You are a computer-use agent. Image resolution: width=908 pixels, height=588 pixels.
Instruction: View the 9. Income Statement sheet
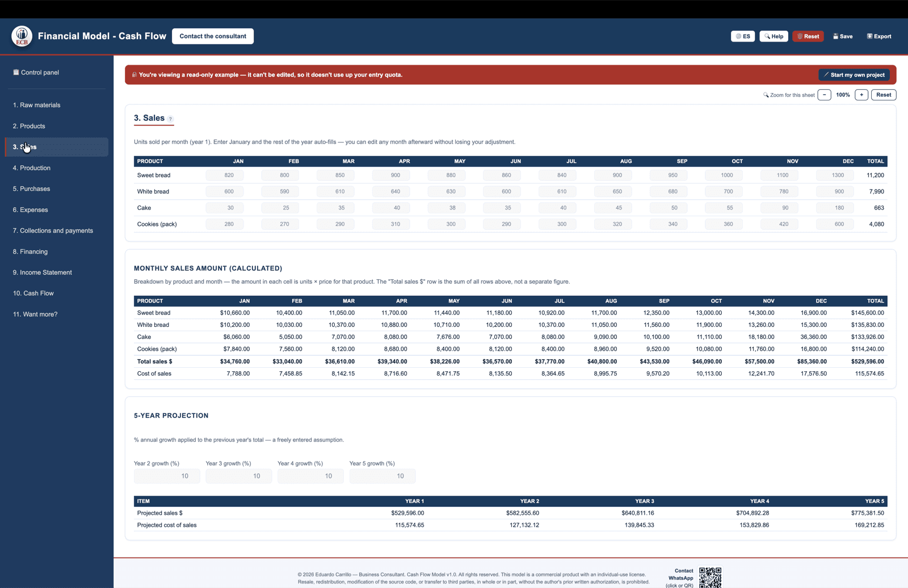pyautogui.click(x=57, y=272)
